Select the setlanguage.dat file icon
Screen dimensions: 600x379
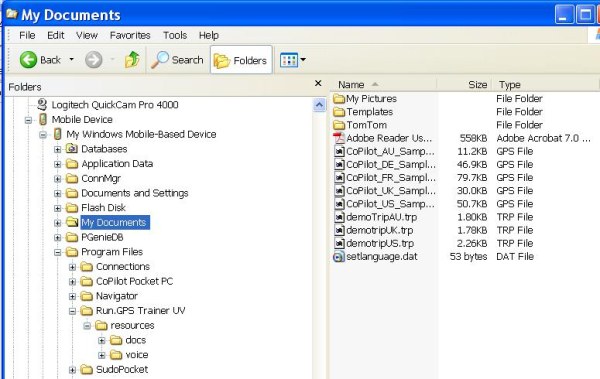tap(339, 256)
